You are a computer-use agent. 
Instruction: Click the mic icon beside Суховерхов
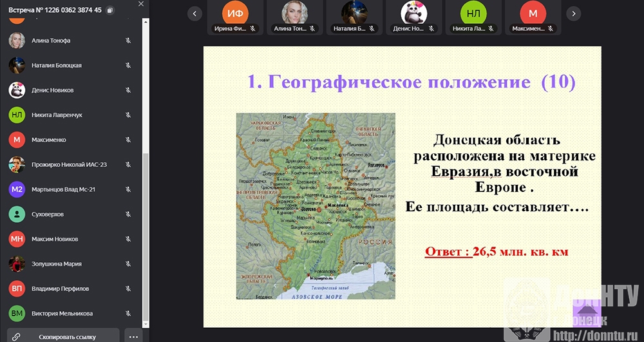pyautogui.click(x=128, y=214)
